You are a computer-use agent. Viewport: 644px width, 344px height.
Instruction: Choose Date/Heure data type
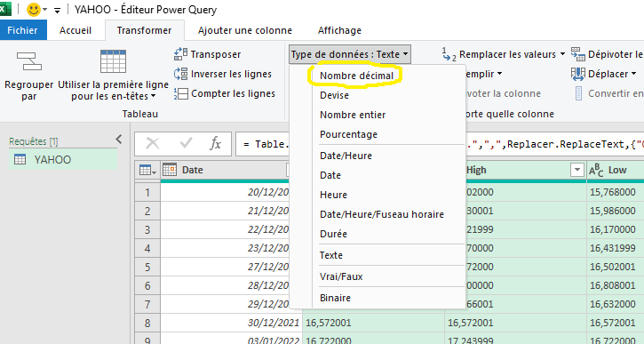346,156
